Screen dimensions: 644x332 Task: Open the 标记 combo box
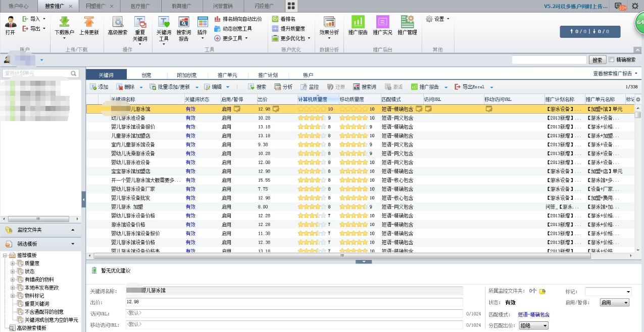click(608, 292)
